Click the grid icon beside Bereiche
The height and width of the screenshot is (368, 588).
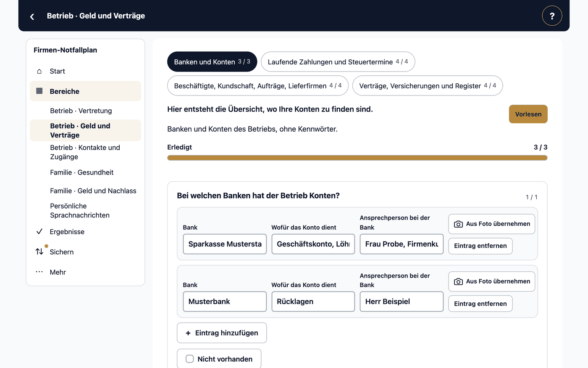point(39,91)
